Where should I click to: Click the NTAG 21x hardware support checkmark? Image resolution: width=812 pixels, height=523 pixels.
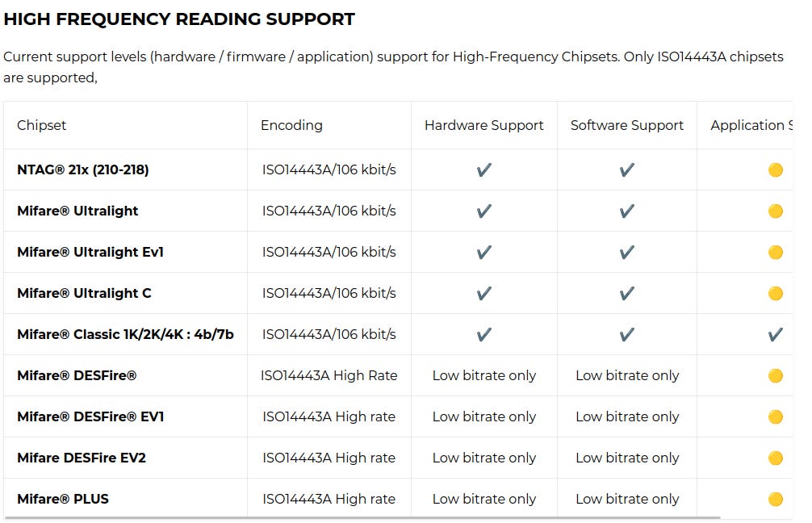[x=484, y=169]
